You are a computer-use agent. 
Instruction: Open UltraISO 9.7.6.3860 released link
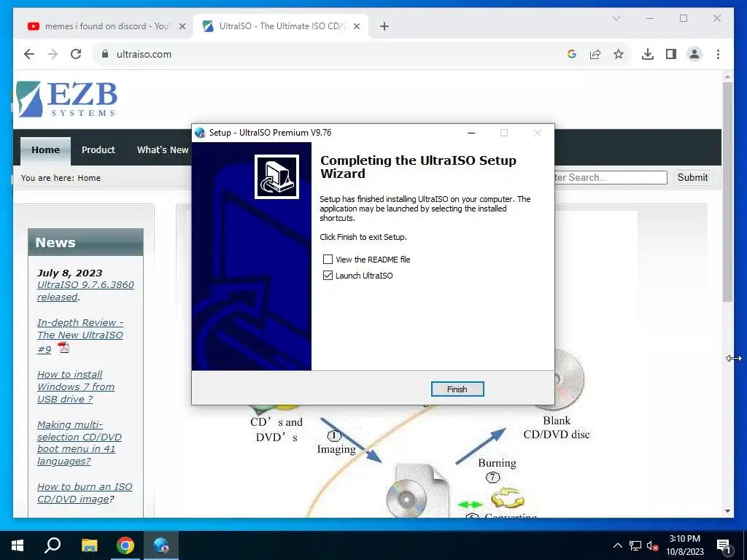pyautogui.click(x=85, y=291)
